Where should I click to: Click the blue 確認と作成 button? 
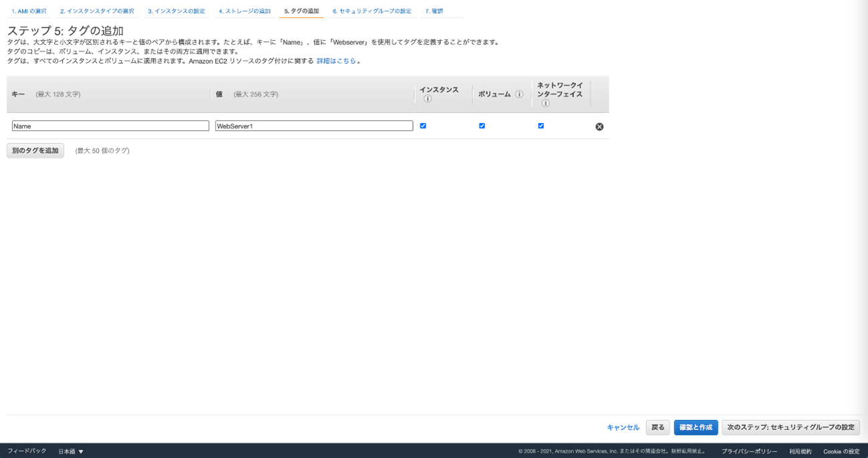[696, 427]
